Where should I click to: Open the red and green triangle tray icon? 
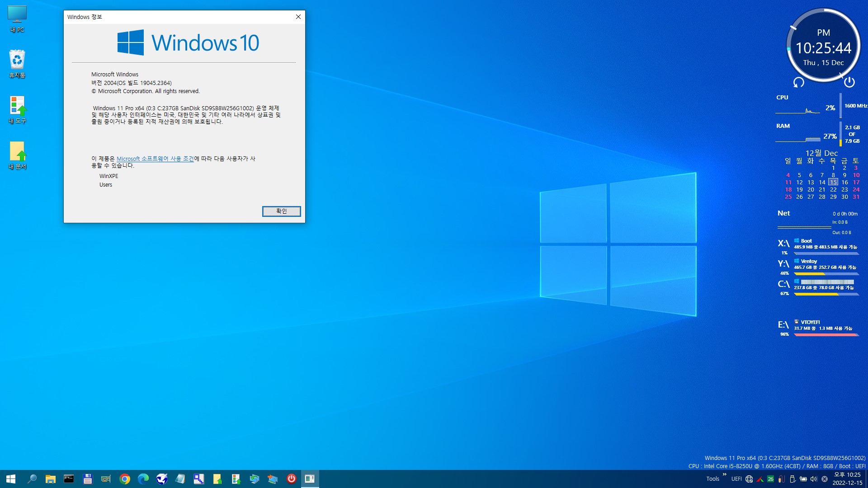tap(760, 479)
